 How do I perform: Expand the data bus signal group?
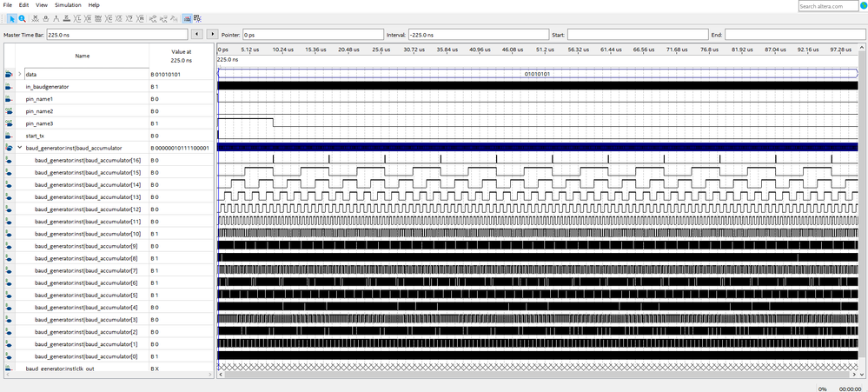click(x=20, y=74)
